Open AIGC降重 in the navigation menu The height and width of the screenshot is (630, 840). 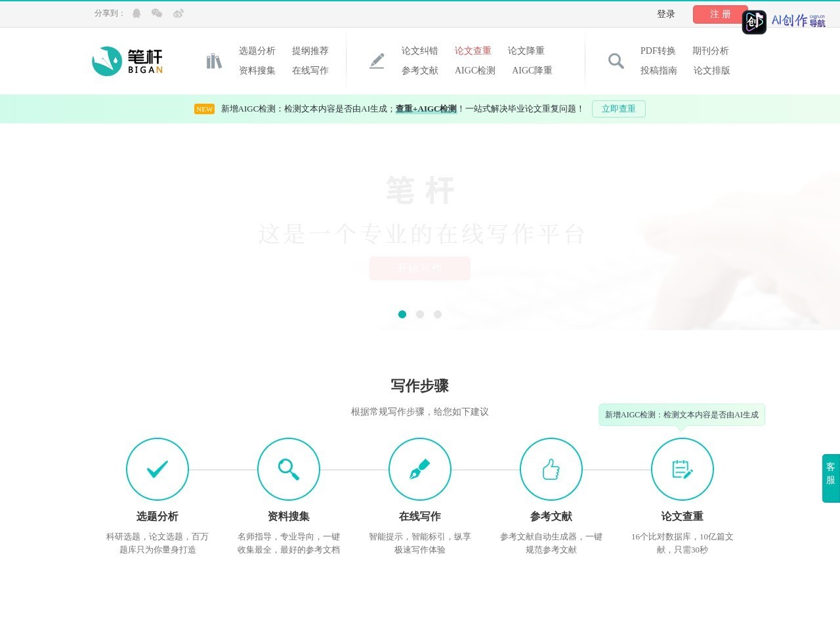click(532, 70)
